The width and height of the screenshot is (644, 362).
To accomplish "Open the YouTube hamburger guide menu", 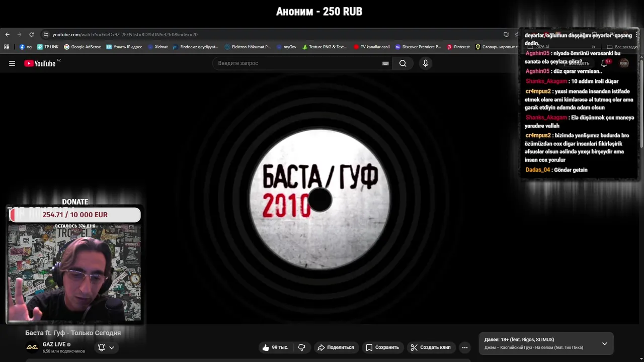I will [12, 63].
